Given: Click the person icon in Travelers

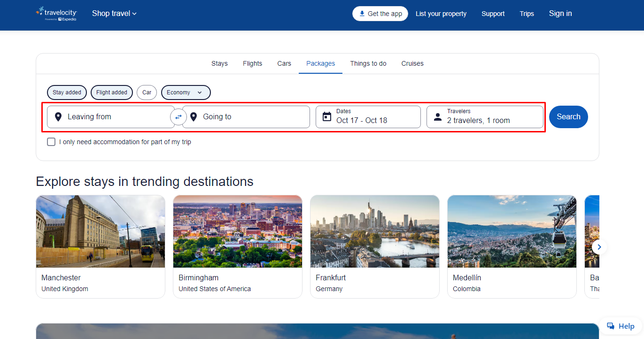Looking at the screenshot, I should tap(438, 117).
